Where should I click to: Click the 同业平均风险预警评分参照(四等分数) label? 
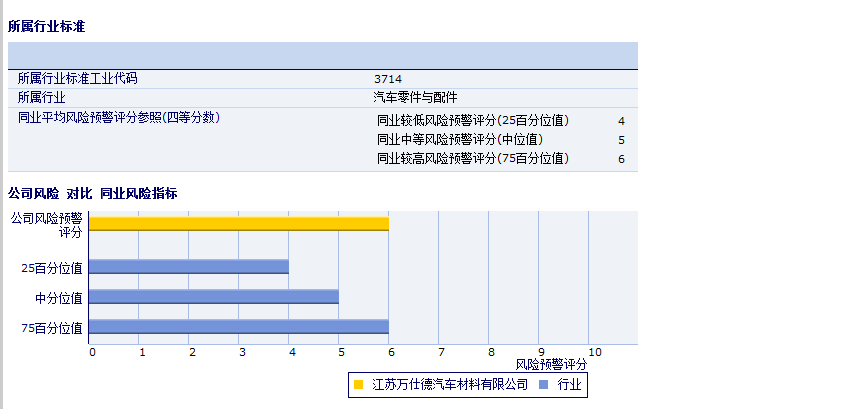[118, 117]
